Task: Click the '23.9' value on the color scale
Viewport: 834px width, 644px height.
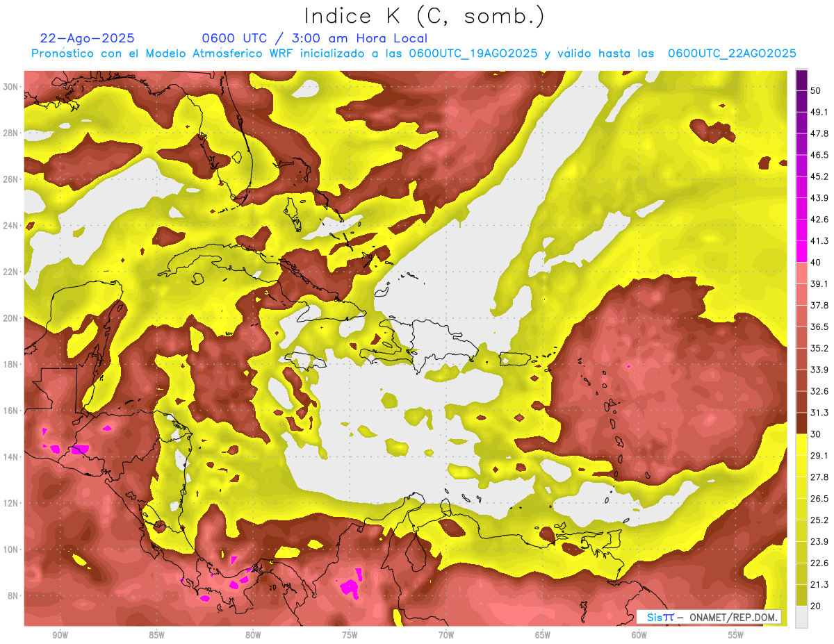Action: (x=819, y=542)
